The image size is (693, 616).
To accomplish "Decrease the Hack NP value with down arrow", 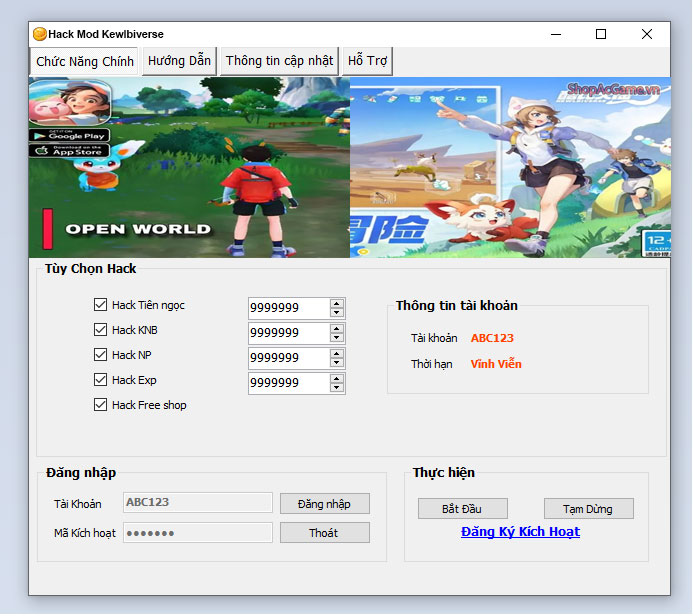I will click(337, 363).
